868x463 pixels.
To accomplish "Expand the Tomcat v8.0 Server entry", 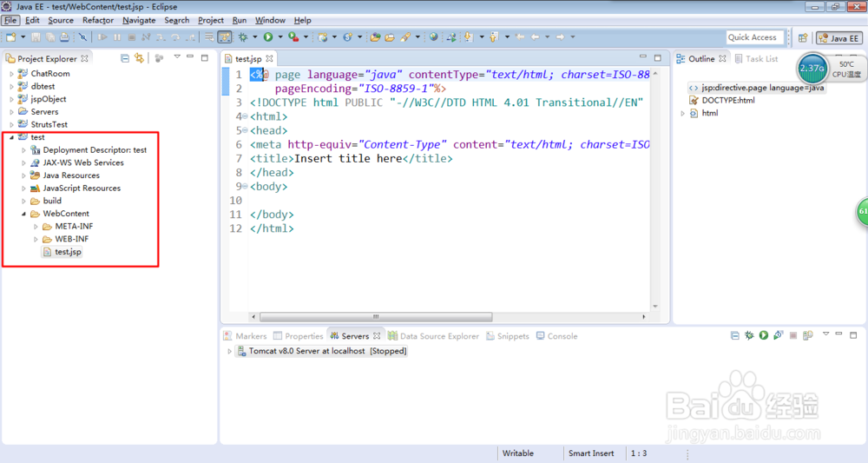I will (229, 351).
